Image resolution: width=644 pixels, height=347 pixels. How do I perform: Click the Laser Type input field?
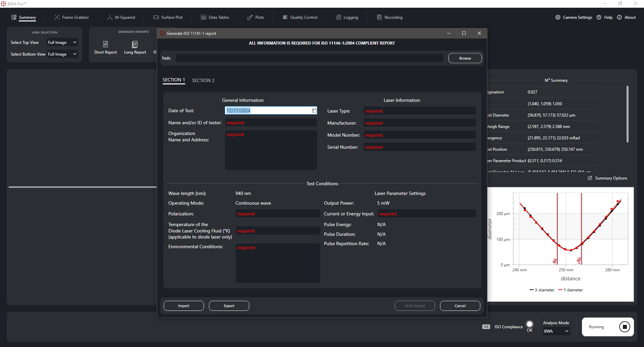[420, 111]
